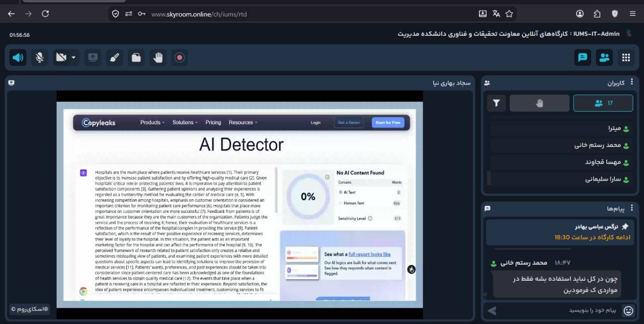Click the user avatar icon at top right
Screen dimensions: 644x324
coord(628,34)
